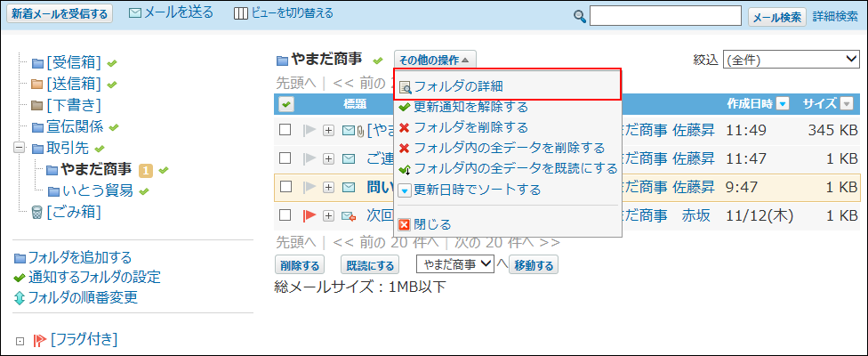Click green checkmark beside やまだ商事 heading
Screen dimensions: 868x356
pos(378,60)
